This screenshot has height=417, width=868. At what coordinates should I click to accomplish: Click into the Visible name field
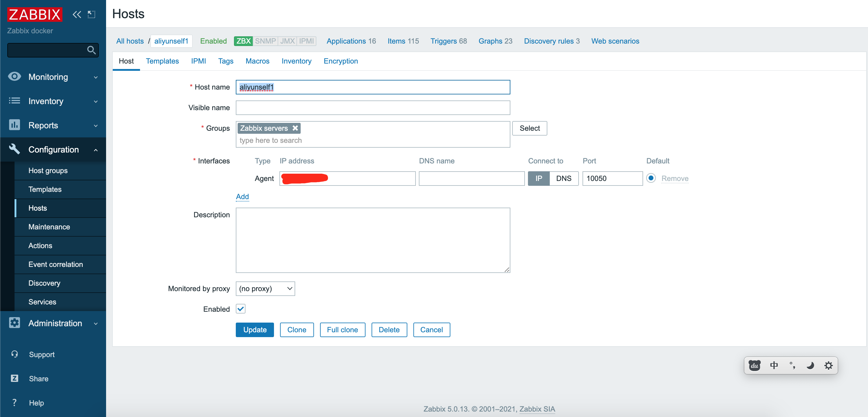[x=373, y=108]
